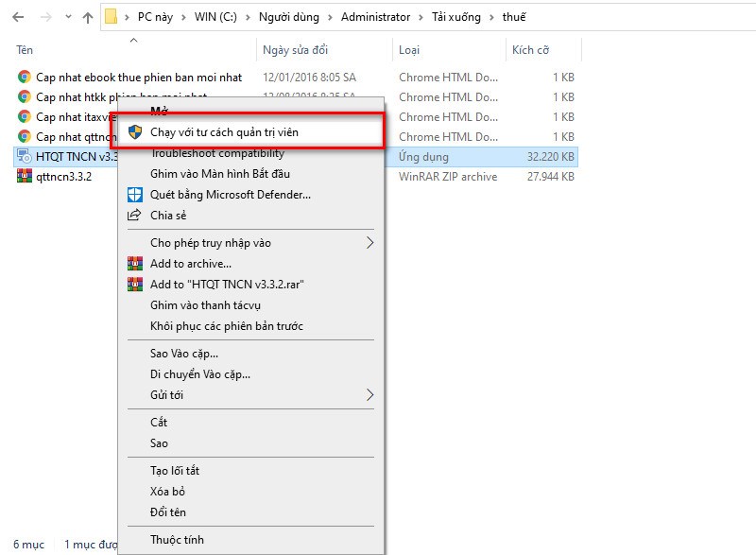
Task: Click the Microsoft Defender shield icon
Action: point(135,195)
